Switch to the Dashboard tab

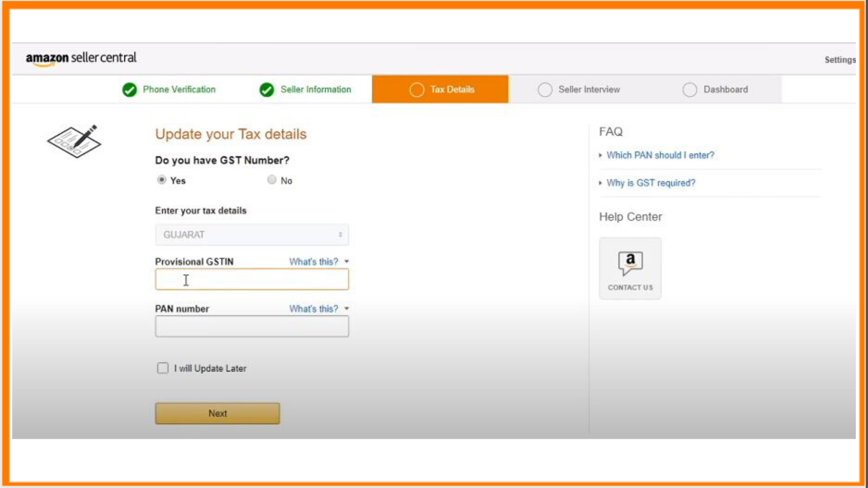coord(714,89)
